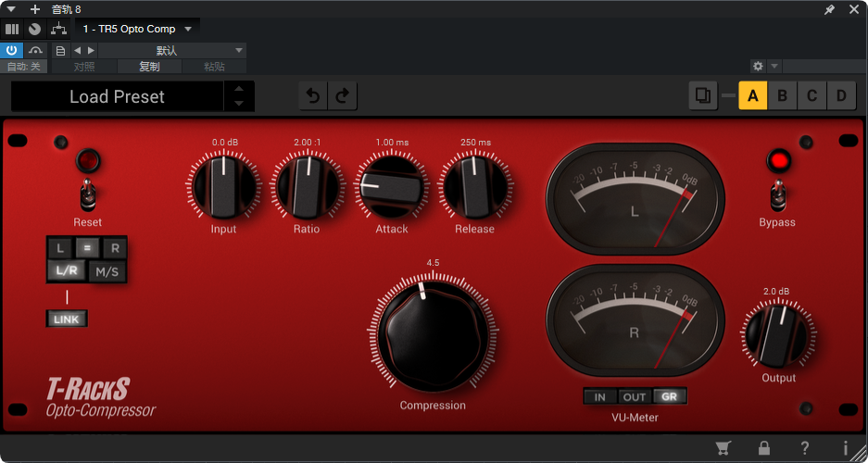Click the large Compression knob

[x=433, y=336]
